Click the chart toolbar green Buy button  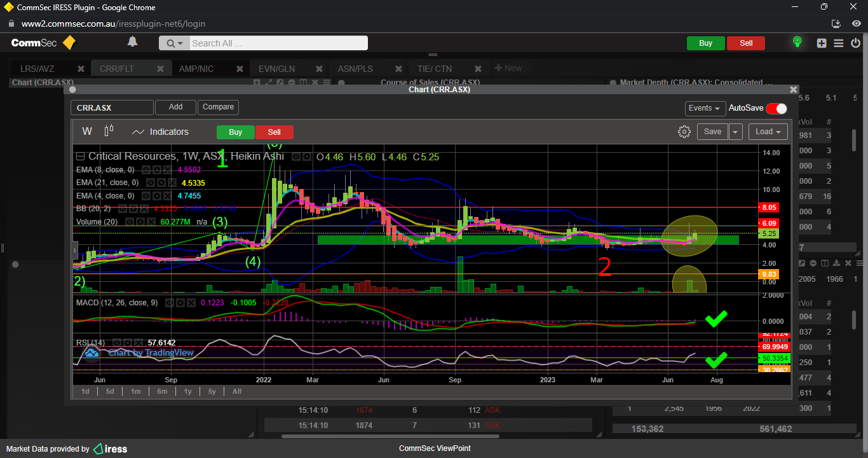click(236, 132)
